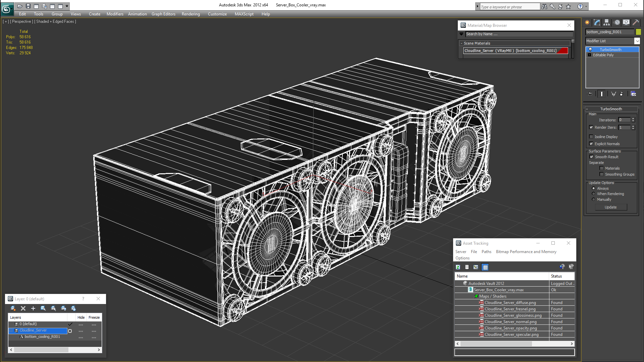
Task: Click the Perspective viewport label
Action: click(21, 21)
